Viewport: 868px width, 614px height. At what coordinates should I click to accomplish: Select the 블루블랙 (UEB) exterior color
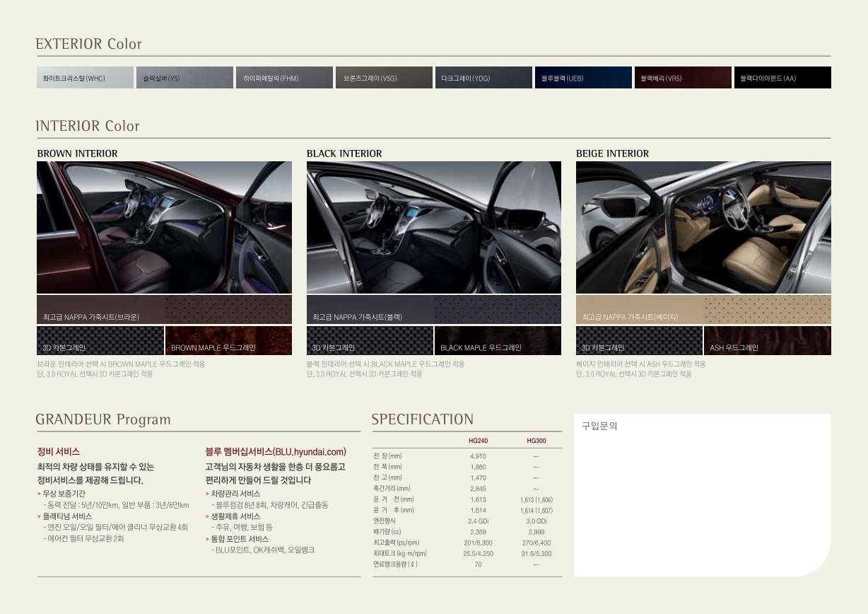[x=583, y=78]
